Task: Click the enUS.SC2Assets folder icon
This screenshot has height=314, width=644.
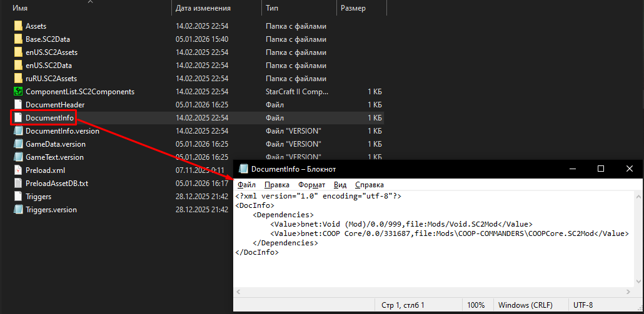Action: coord(18,52)
